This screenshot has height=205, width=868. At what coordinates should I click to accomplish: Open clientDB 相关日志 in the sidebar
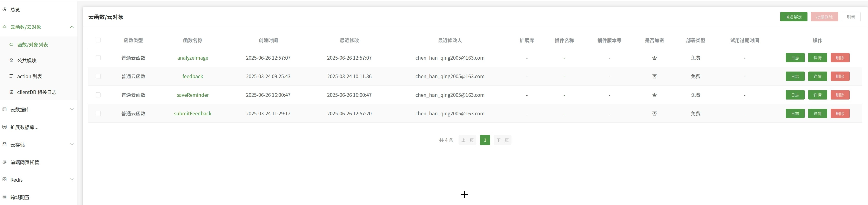pos(37,92)
